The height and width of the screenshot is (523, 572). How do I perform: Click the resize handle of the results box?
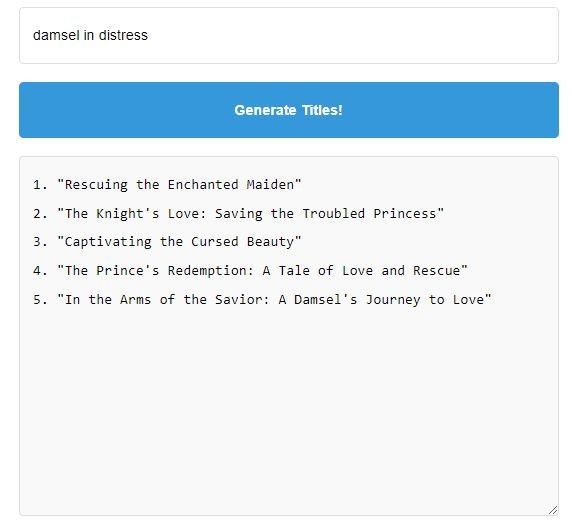553,510
